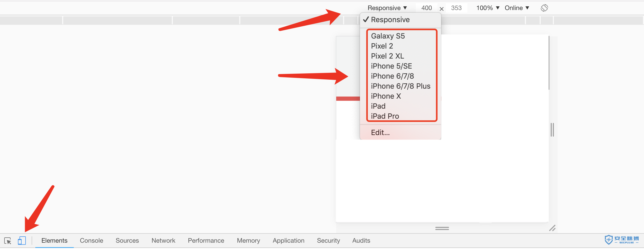
Task: Switch to the Console tab
Action: point(91,241)
